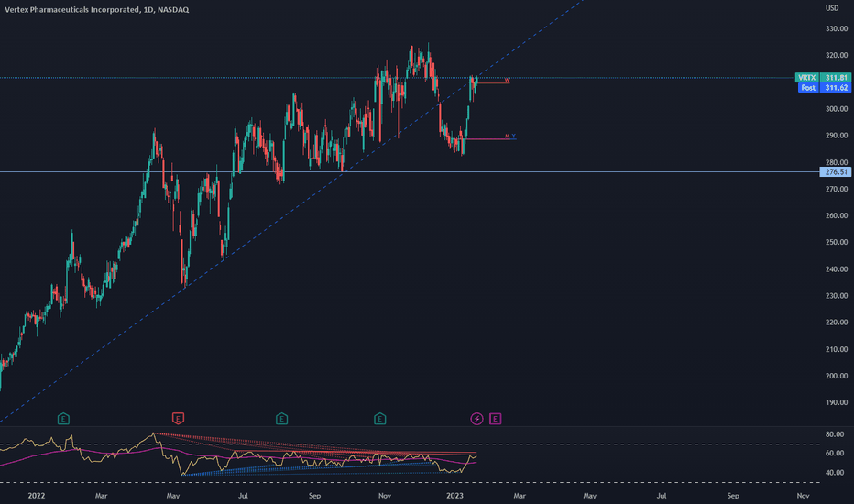Viewport: 854px width, 504px height.
Task: Open the magenta upcoming earnings E icon
Action: (495, 419)
